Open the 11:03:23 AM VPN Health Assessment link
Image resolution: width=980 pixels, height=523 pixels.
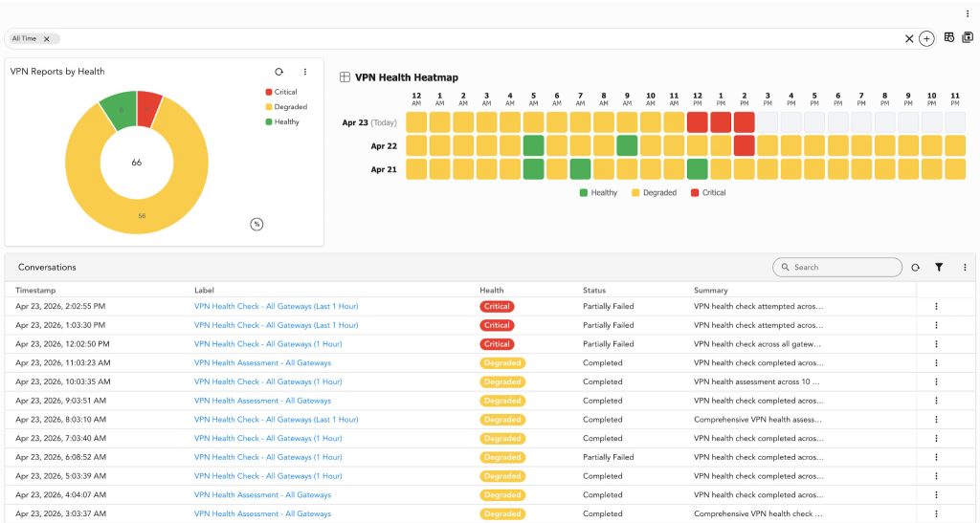click(x=262, y=363)
